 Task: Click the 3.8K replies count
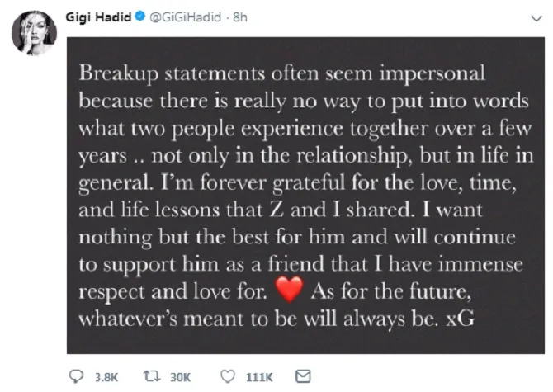point(104,377)
